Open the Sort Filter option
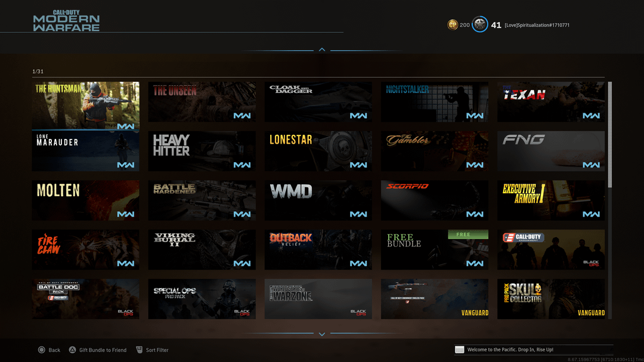This screenshot has height=362, width=644. pyautogui.click(x=157, y=350)
